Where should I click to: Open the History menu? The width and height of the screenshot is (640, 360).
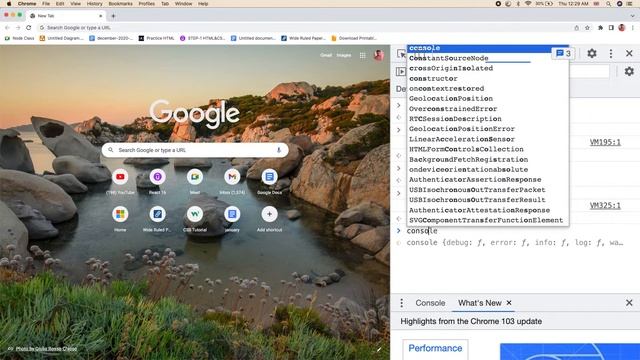pyautogui.click(x=94, y=4)
